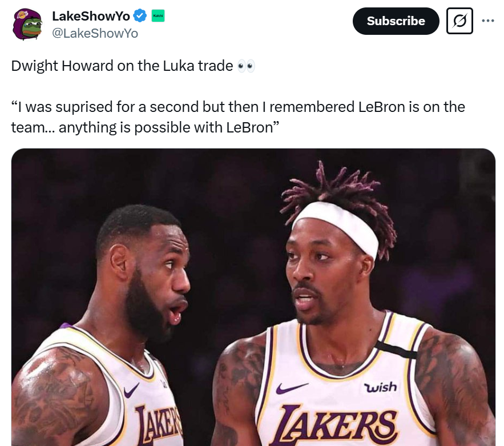The image size is (504, 446).
Task: Visit the @LakeShowYo handle link
Action: [95, 34]
